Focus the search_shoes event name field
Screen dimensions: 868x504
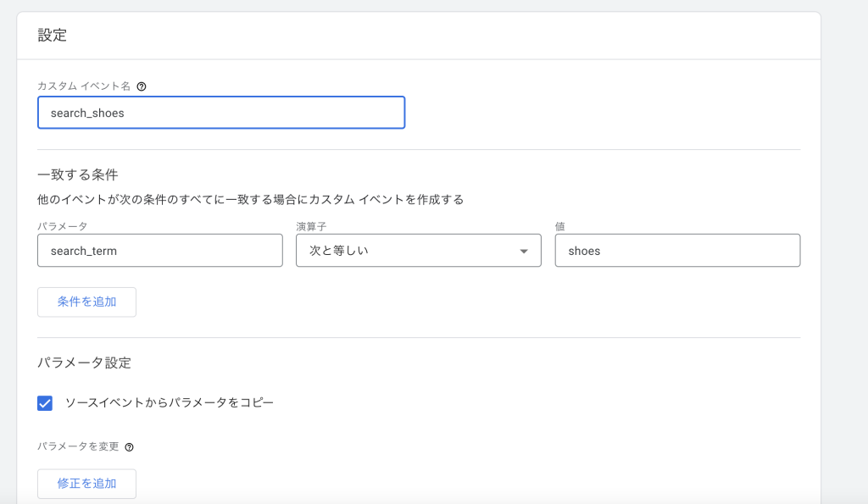coord(220,113)
